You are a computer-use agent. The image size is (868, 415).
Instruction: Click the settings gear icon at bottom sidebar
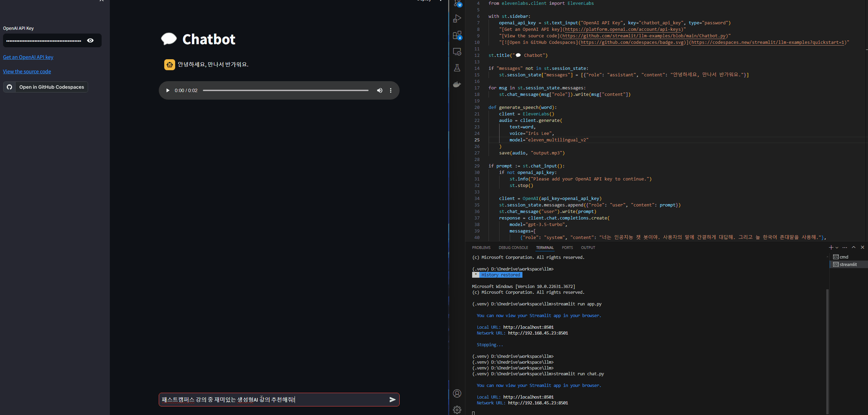tap(457, 410)
